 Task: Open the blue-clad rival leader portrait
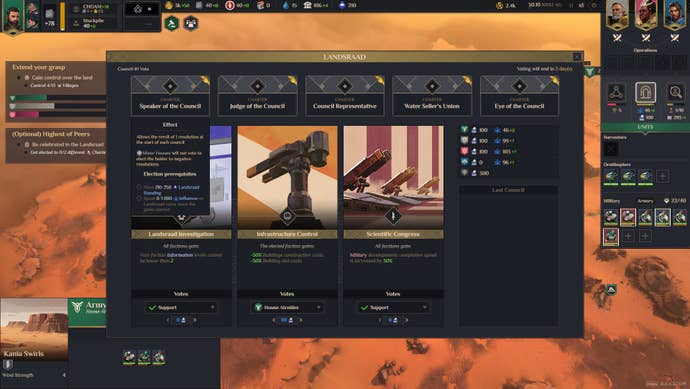click(x=675, y=15)
